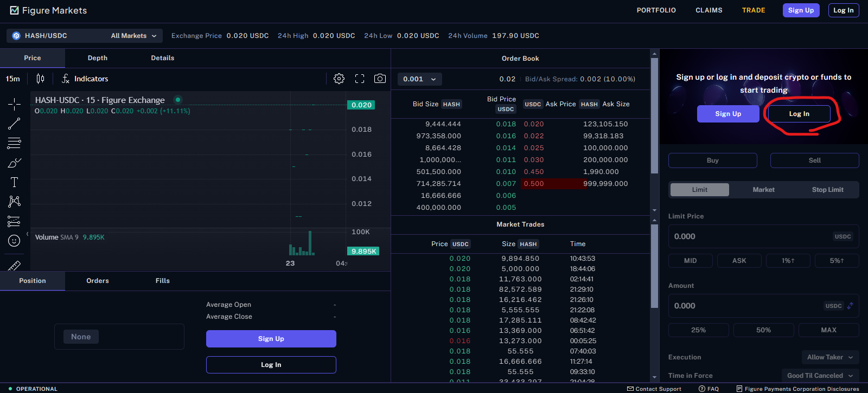This screenshot has height=393, width=868.
Task: Change the 15m chart interval
Action: click(13, 79)
